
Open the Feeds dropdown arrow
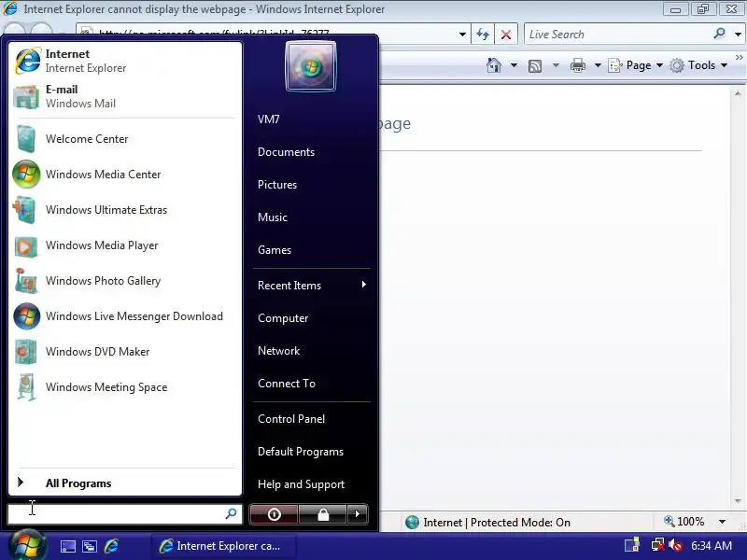(556, 65)
